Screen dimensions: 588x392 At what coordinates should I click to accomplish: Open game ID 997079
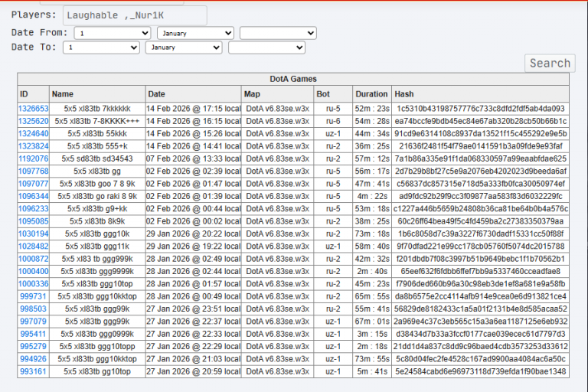point(34,322)
